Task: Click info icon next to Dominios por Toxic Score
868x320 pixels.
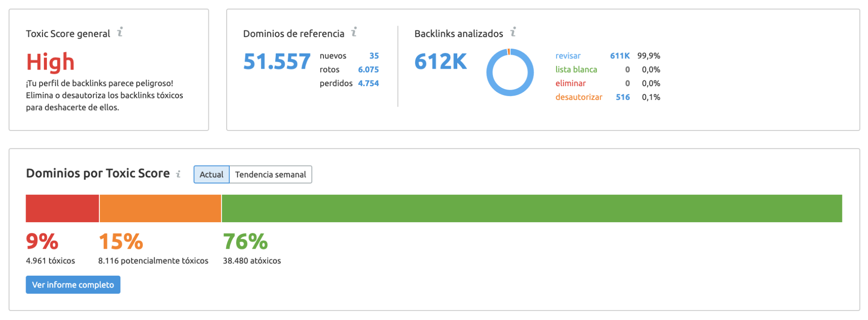Action: (178, 174)
